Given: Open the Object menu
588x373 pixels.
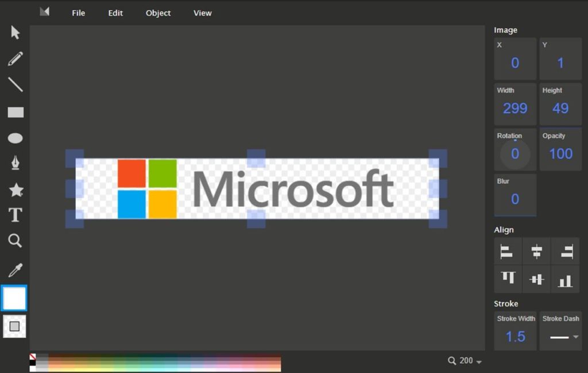Looking at the screenshot, I should pyautogui.click(x=158, y=13).
